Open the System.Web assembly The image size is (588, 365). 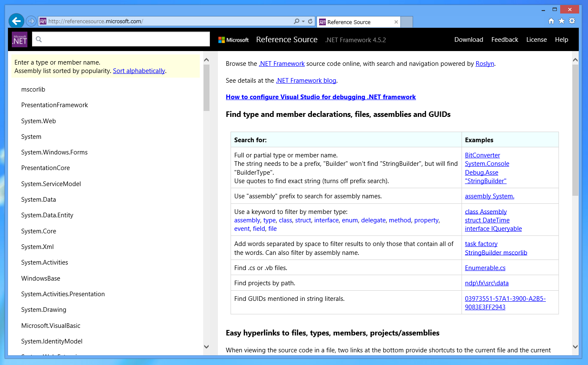(38, 121)
